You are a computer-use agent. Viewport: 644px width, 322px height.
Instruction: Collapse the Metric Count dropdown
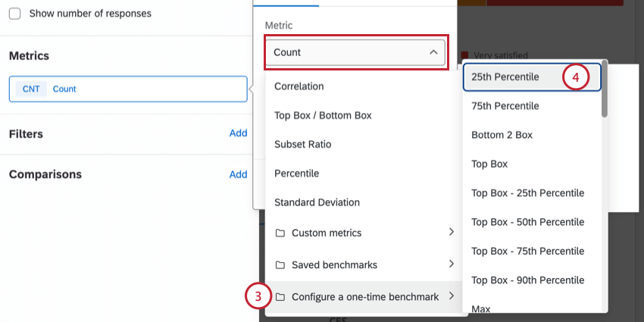[433, 52]
